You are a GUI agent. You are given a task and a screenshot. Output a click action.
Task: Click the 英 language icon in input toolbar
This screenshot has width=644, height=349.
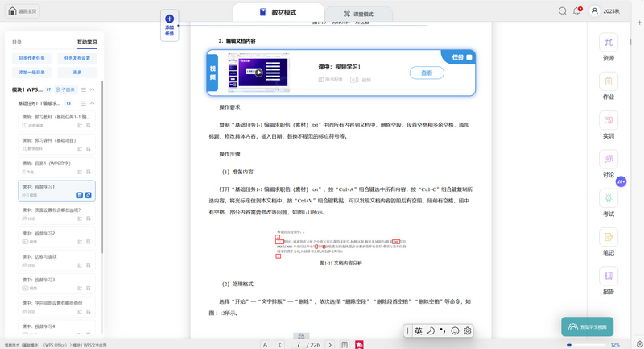[418, 331]
